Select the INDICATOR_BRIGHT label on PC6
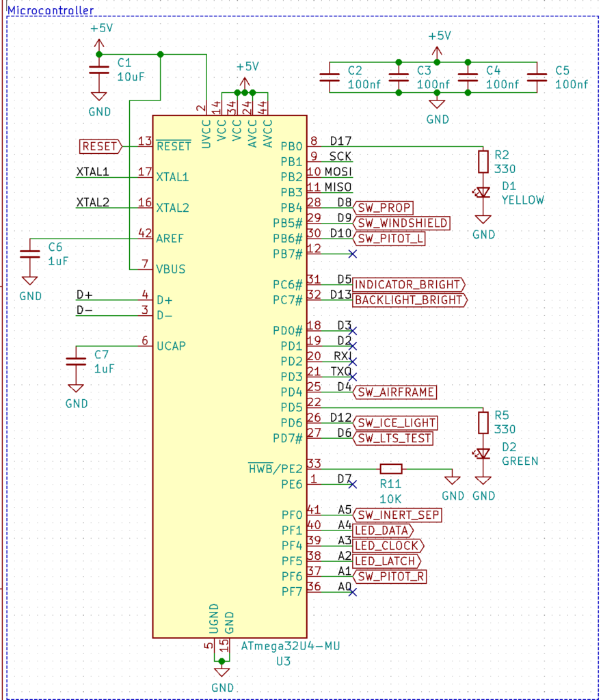The width and height of the screenshot is (603, 700). click(408, 285)
